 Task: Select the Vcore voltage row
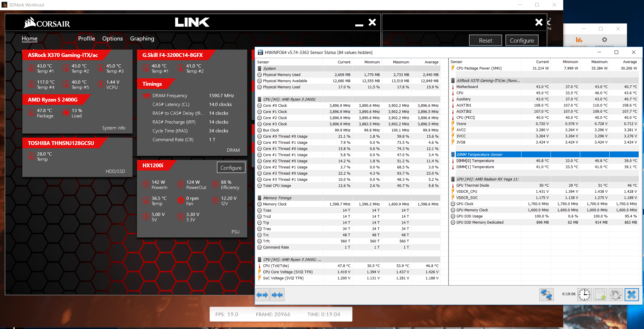[544, 124]
